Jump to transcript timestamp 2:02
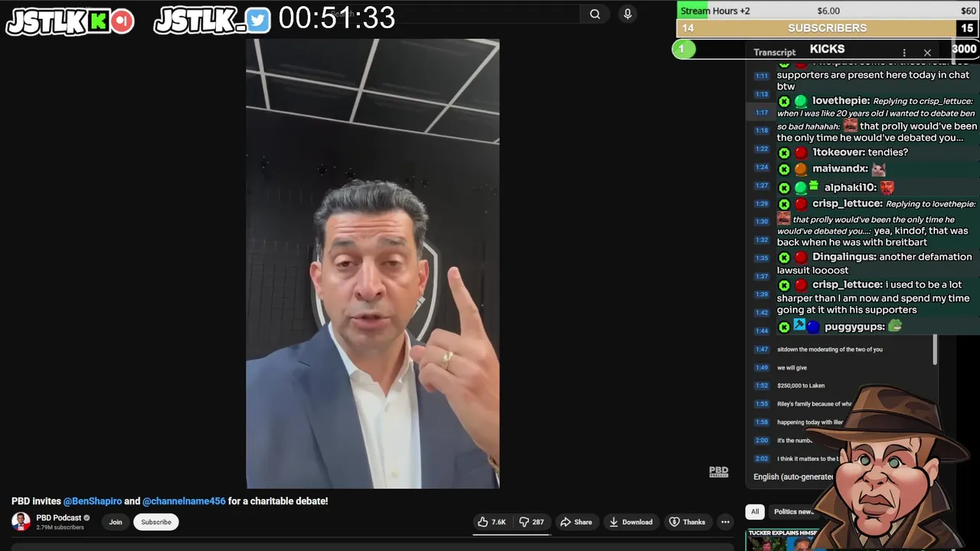Image resolution: width=980 pixels, height=551 pixels. pos(761,459)
